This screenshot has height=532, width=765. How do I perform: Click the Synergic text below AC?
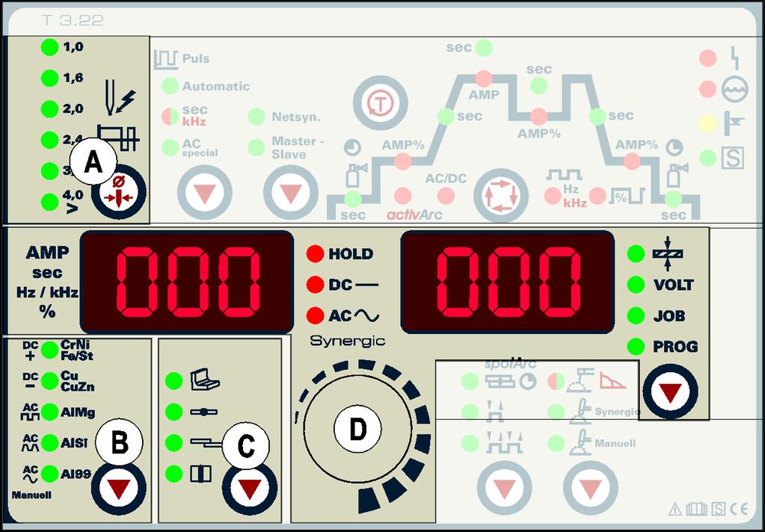click(348, 341)
